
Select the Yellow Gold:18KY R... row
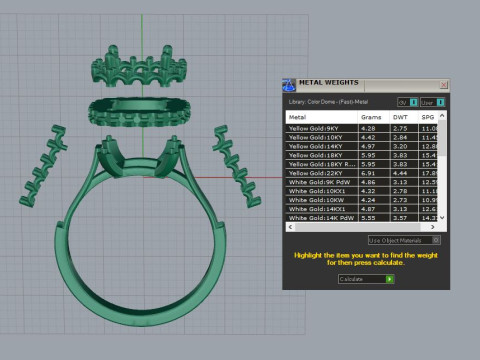point(362,164)
